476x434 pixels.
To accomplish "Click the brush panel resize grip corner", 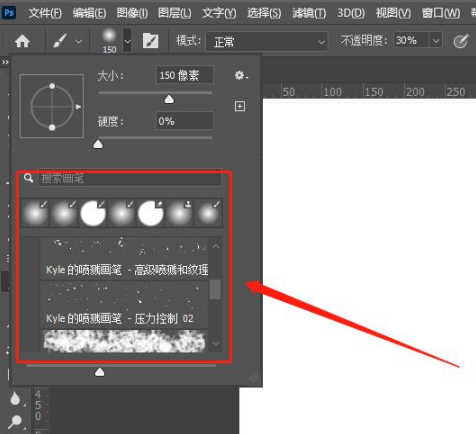I will pyautogui.click(x=254, y=378).
